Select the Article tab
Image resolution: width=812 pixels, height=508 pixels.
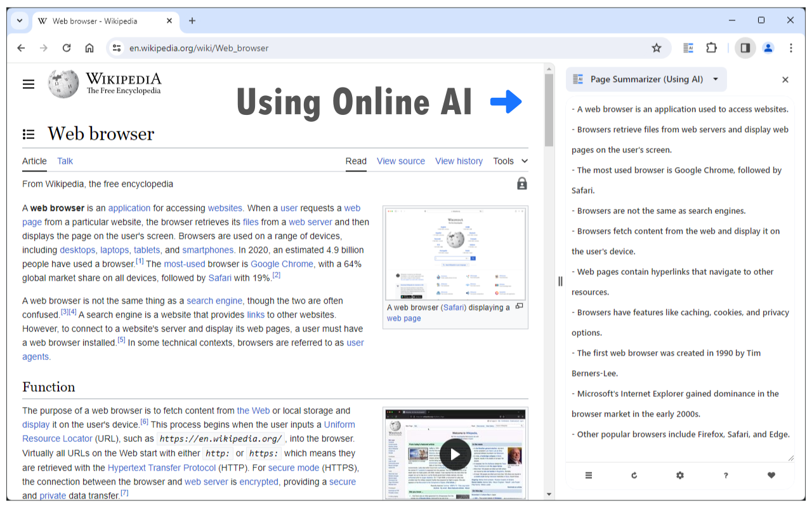click(34, 161)
